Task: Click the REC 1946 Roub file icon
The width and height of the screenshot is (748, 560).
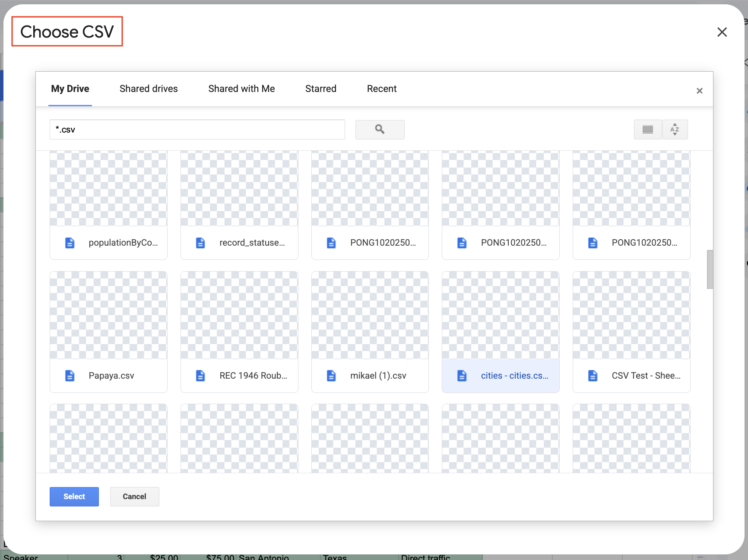Action: pos(200,376)
